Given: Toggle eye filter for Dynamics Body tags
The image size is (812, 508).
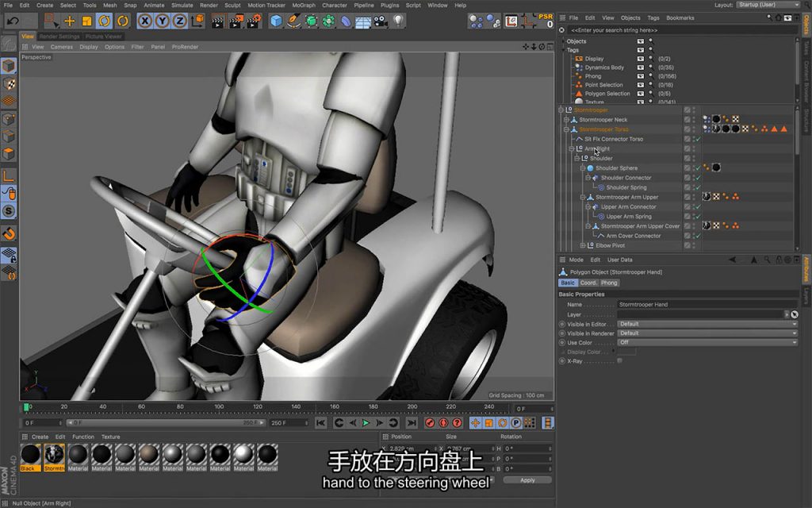Looking at the screenshot, I should tap(641, 67).
